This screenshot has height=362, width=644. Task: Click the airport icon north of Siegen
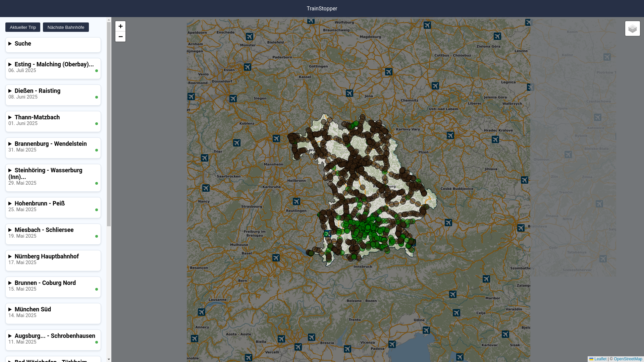point(233,99)
